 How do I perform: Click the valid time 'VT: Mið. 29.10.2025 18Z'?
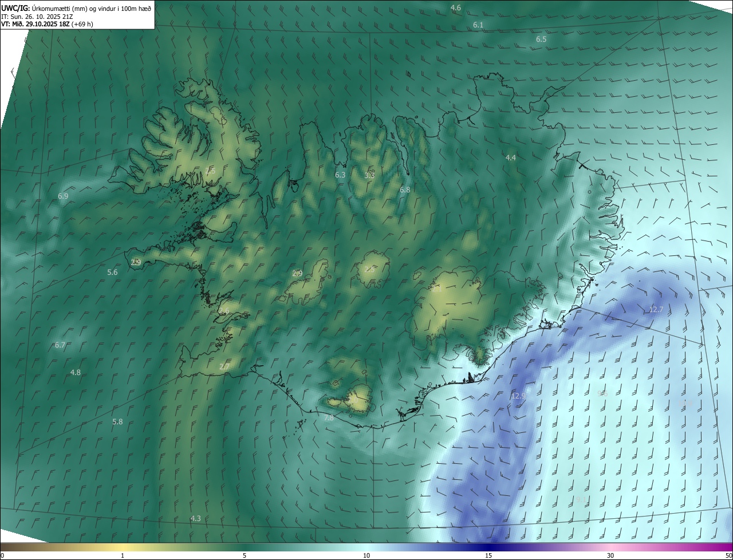35,24
